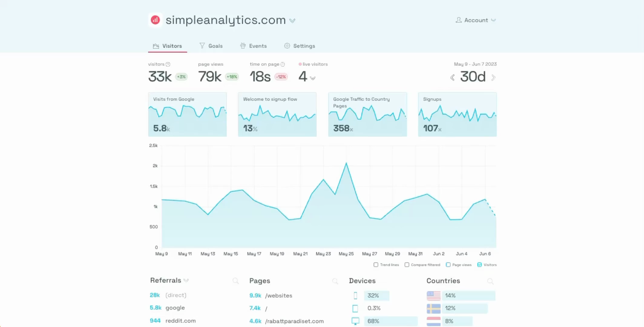
Task: Enable the Trend lines checkbox
Action: 376,265
